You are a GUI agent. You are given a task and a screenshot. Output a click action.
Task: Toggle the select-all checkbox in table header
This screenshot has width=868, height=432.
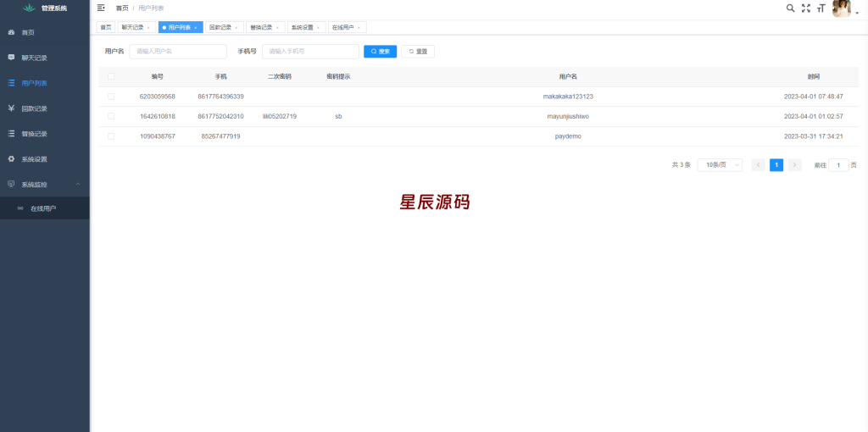coord(111,76)
